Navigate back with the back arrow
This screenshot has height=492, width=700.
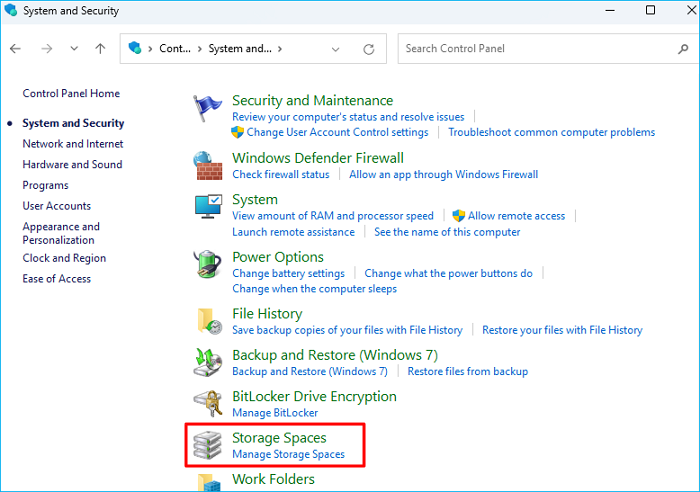[16, 48]
